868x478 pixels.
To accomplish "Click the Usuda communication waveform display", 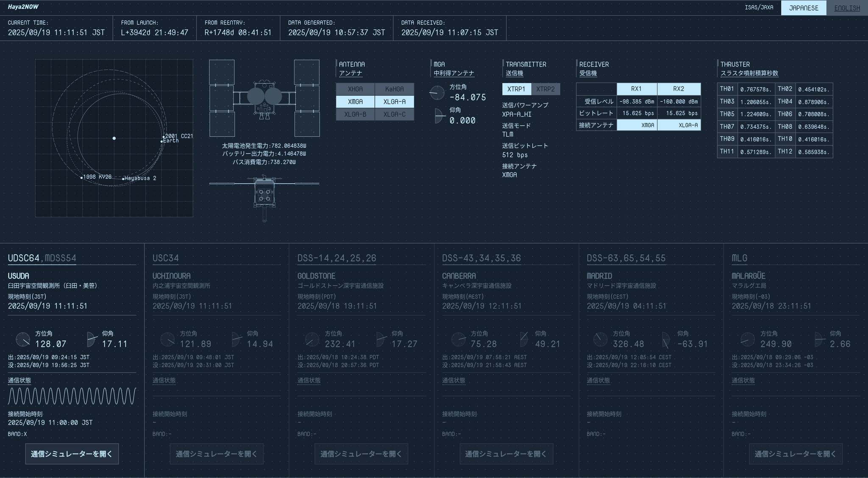I will 72,396.
